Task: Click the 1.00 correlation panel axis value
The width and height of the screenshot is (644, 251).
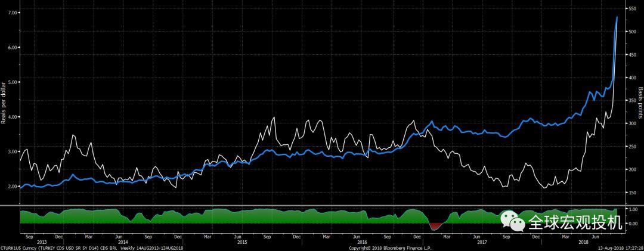Action: 633,209
